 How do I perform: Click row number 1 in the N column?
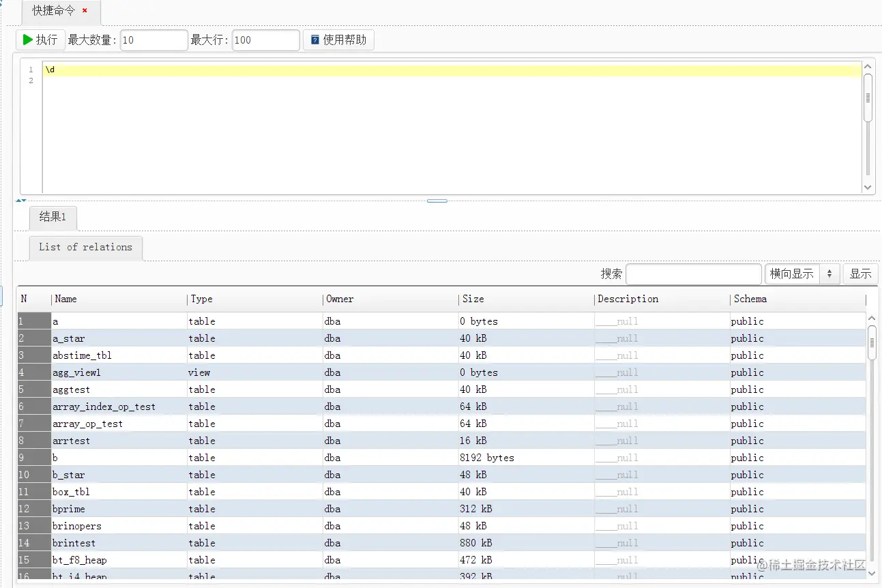click(x=34, y=321)
